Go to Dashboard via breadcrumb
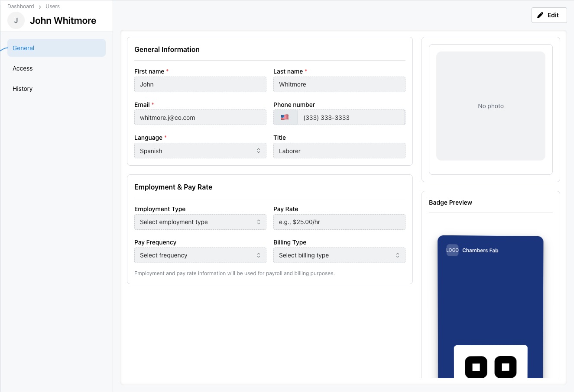The width and height of the screenshot is (574, 392). [x=20, y=6]
